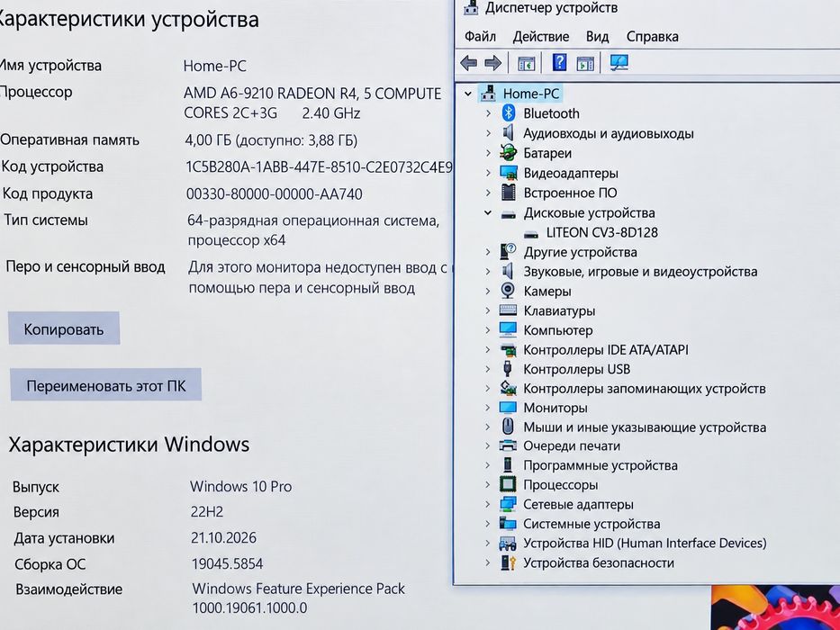Viewport: 840px width, 630px height.
Task: Select Звуковые, игровые и видеоустройства row
Action: point(640,272)
